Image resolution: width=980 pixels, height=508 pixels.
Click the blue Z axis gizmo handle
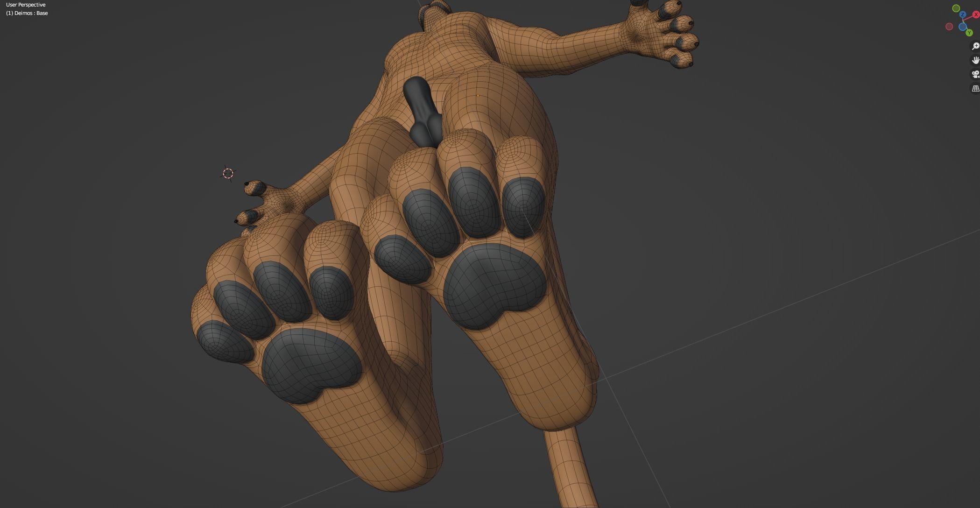click(x=963, y=14)
